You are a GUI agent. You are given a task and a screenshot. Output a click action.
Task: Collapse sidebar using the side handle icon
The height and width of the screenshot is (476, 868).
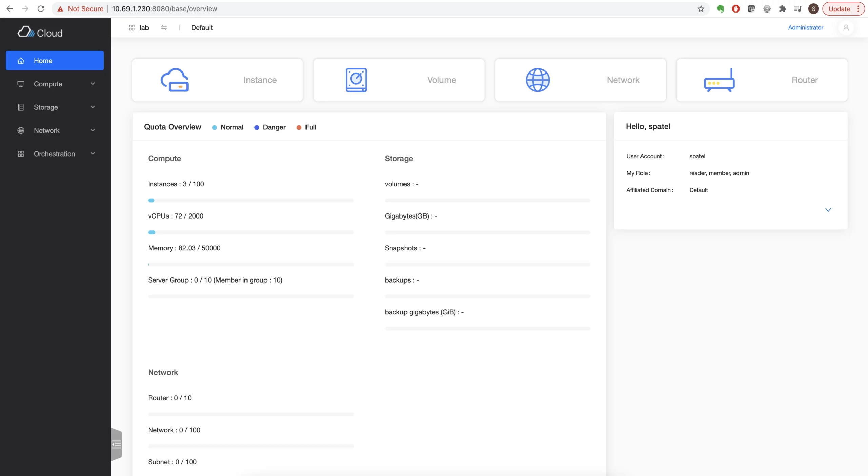(x=116, y=444)
